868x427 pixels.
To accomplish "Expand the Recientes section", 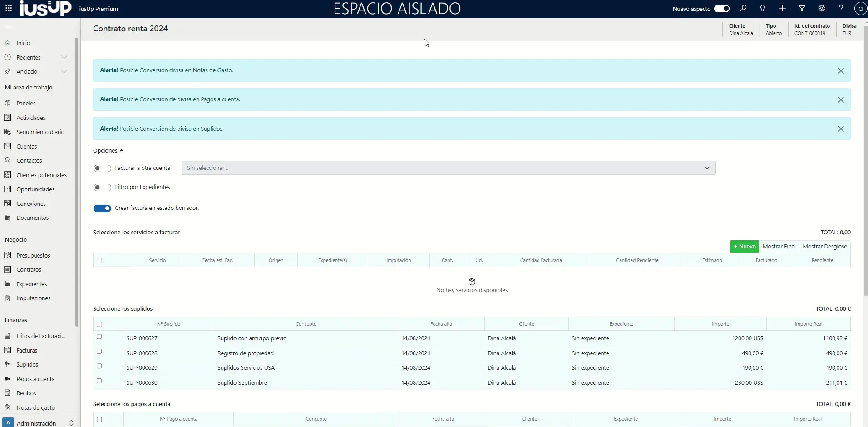I will (64, 57).
